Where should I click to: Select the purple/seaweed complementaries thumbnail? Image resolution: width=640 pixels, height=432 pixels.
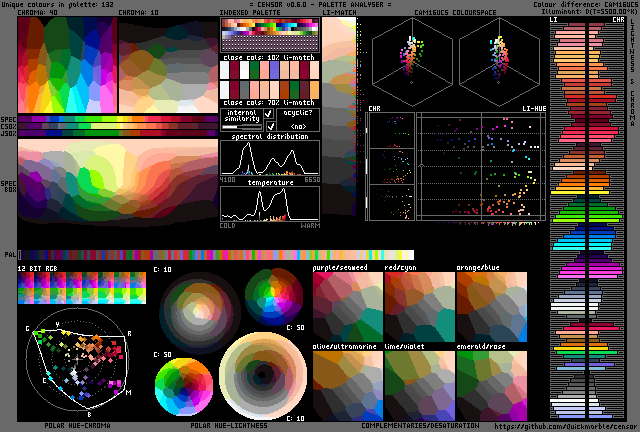click(346, 307)
